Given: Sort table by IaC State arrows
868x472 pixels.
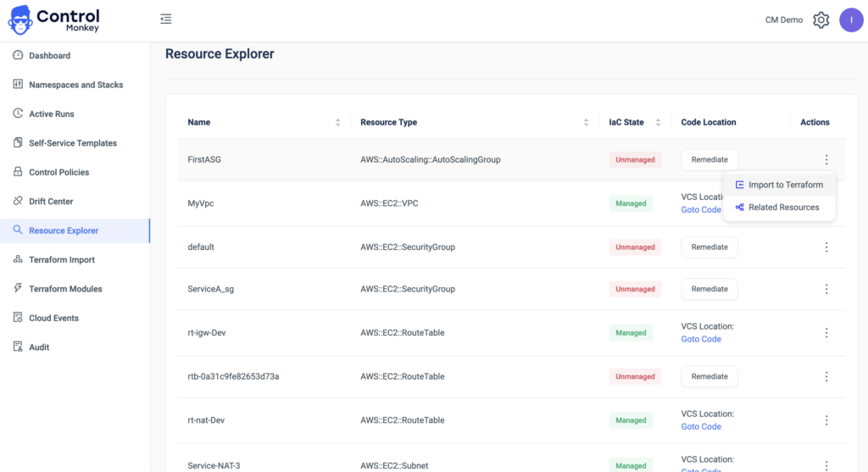Looking at the screenshot, I should tap(658, 122).
